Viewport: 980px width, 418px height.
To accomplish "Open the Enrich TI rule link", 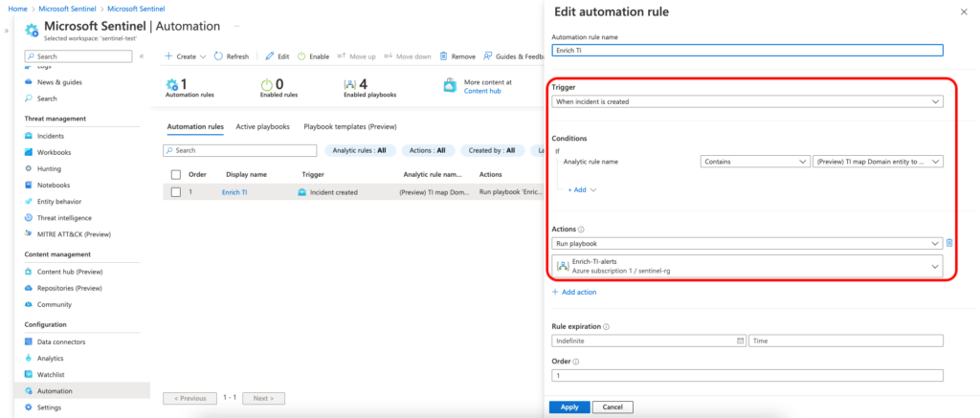I will [234, 192].
